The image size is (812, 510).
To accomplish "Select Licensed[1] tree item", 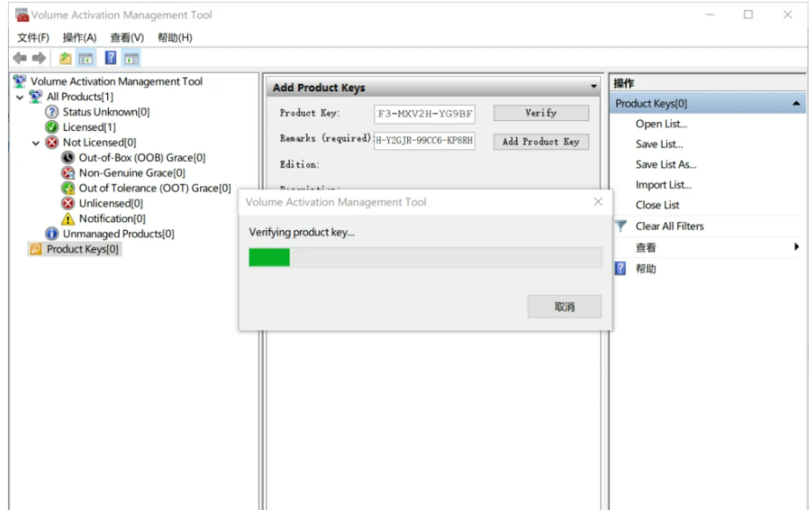I will (x=89, y=127).
